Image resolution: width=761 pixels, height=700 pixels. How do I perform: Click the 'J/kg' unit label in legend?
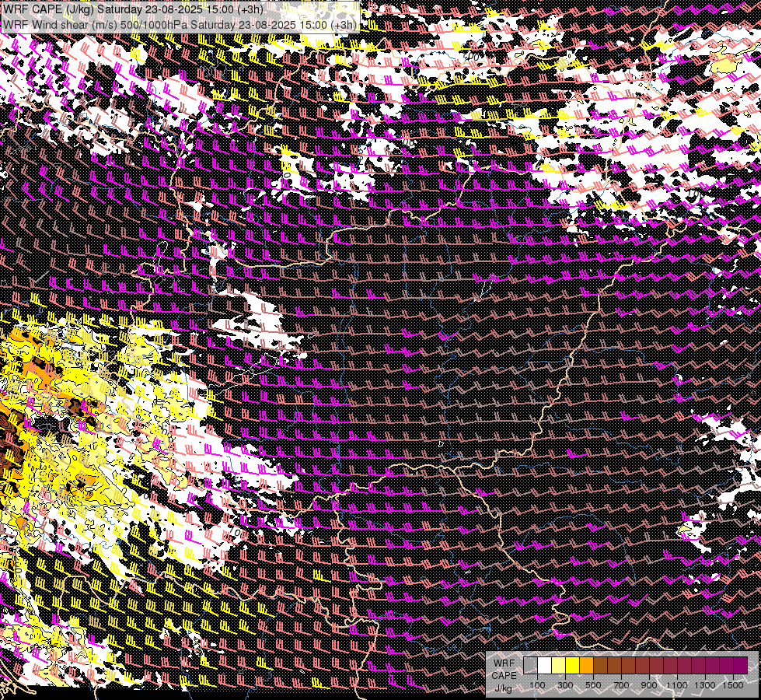click(504, 688)
